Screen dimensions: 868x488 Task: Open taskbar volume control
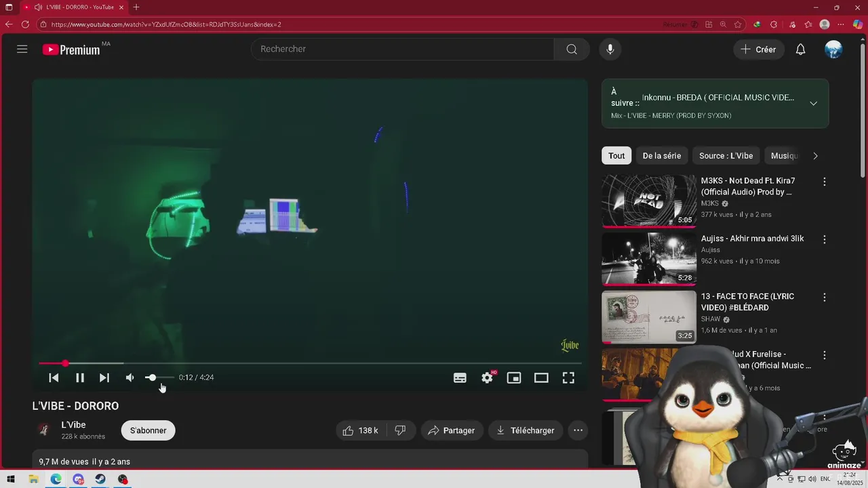812,479
